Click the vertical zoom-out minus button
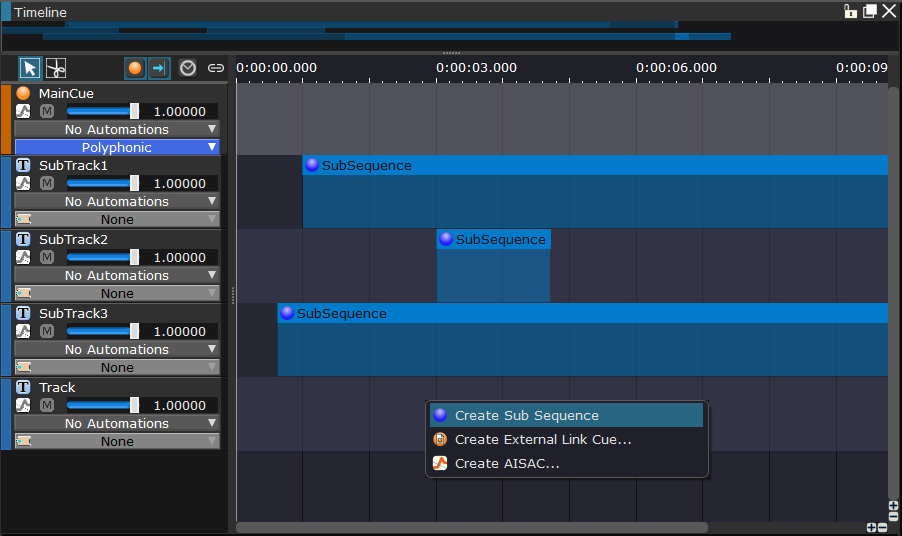The height and width of the screenshot is (536, 902). click(893, 517)
